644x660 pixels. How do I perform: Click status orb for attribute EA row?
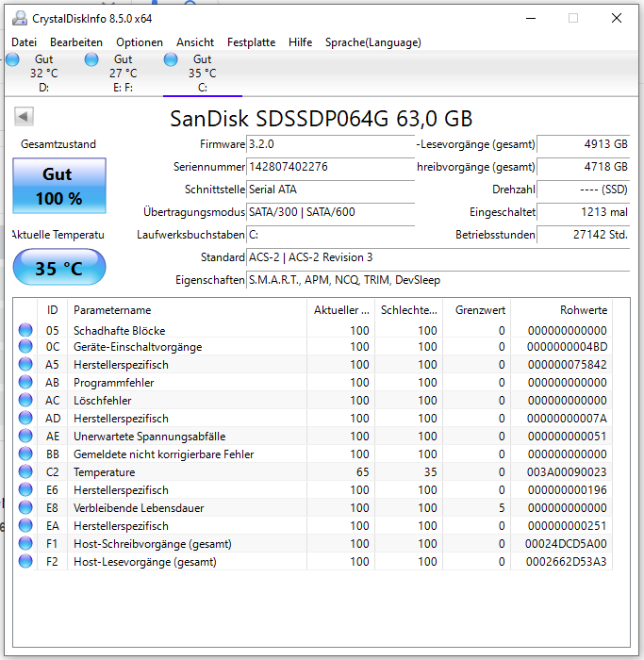[x=25, y=525]
